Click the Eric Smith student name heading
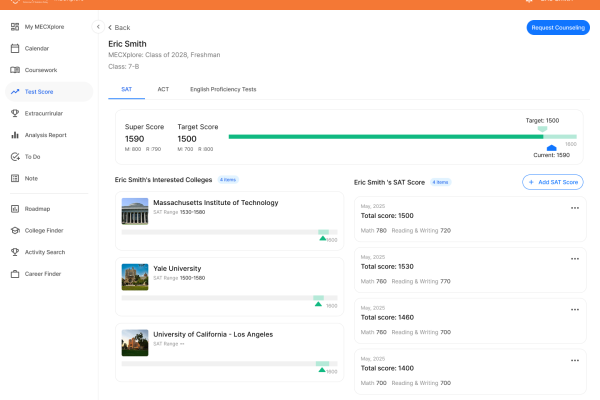Image resolution: width=600 pixels, height=400 pixels. click(127, 44)
